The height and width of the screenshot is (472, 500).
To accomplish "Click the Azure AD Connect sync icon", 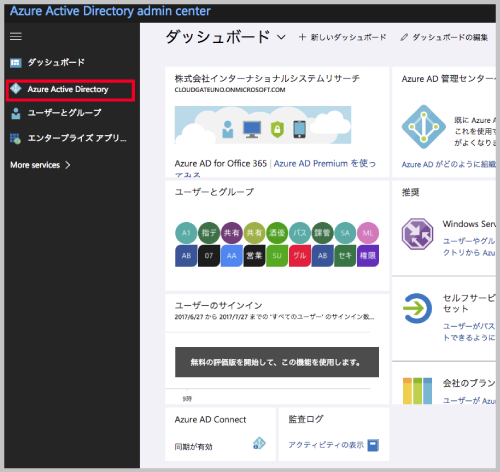I will pyautogui.click(x=259, y=444).
